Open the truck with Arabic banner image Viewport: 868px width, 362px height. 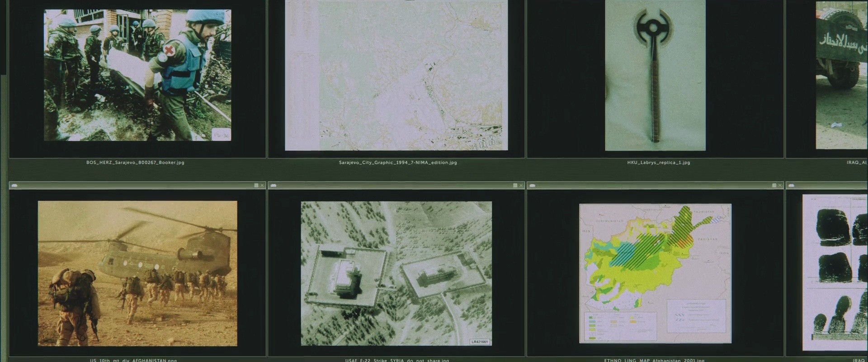click(842, 75)
